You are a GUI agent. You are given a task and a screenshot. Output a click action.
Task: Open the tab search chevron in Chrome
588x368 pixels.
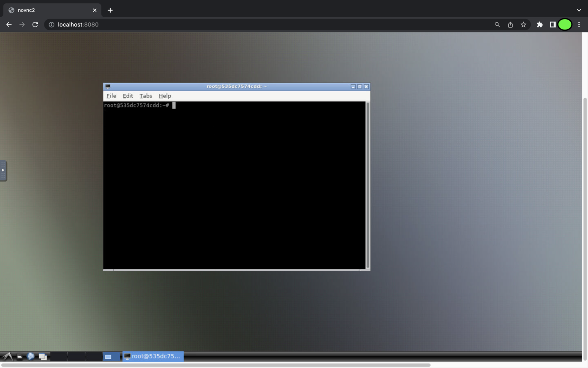click(579, 10)
